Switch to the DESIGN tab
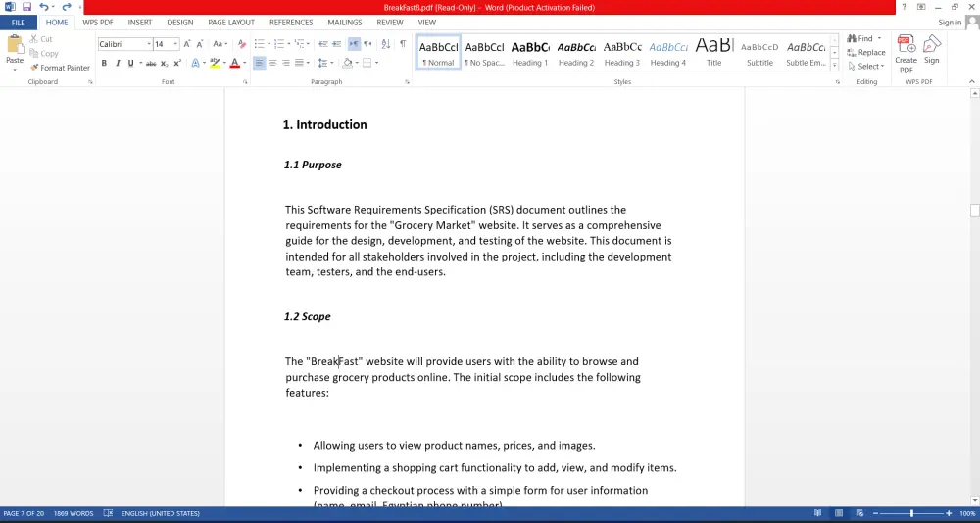 [180, 23]
